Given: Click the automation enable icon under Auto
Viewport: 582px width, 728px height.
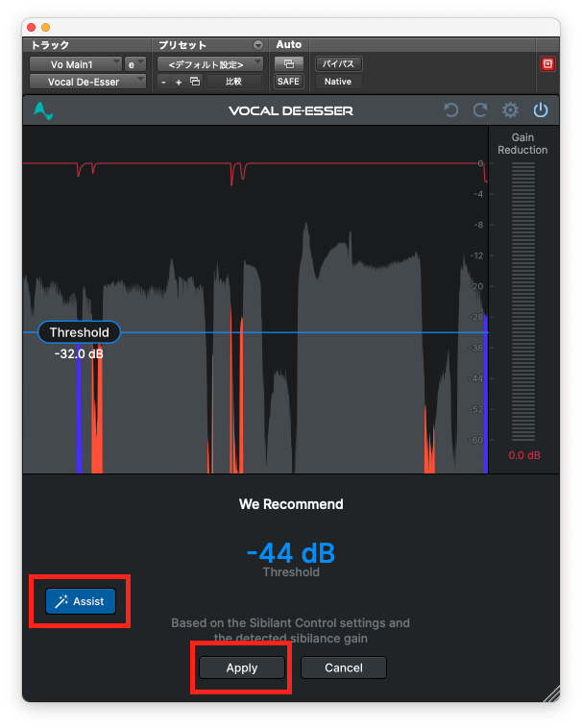Looking at the screenshot, I should click(288, 63).
